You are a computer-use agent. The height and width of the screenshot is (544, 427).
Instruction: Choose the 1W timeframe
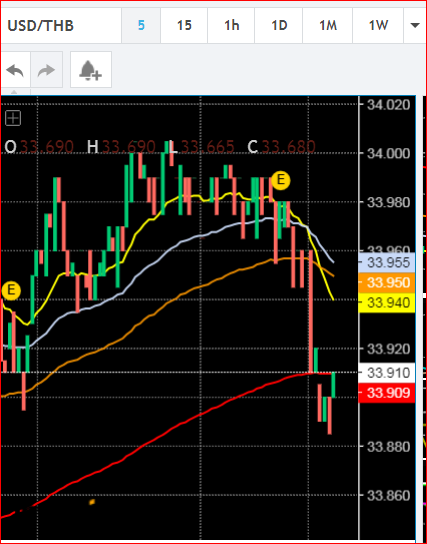coord(378,26)
